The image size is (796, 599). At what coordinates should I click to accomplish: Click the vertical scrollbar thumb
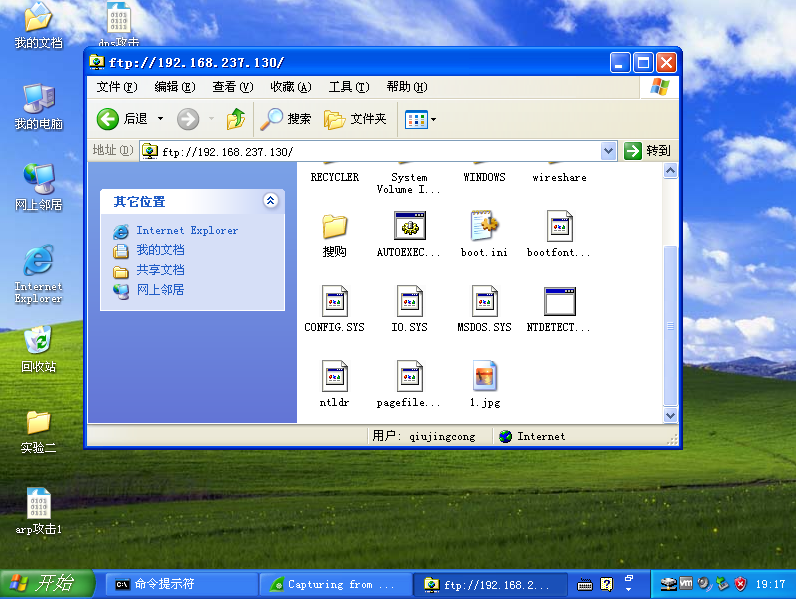coord(670,325)
